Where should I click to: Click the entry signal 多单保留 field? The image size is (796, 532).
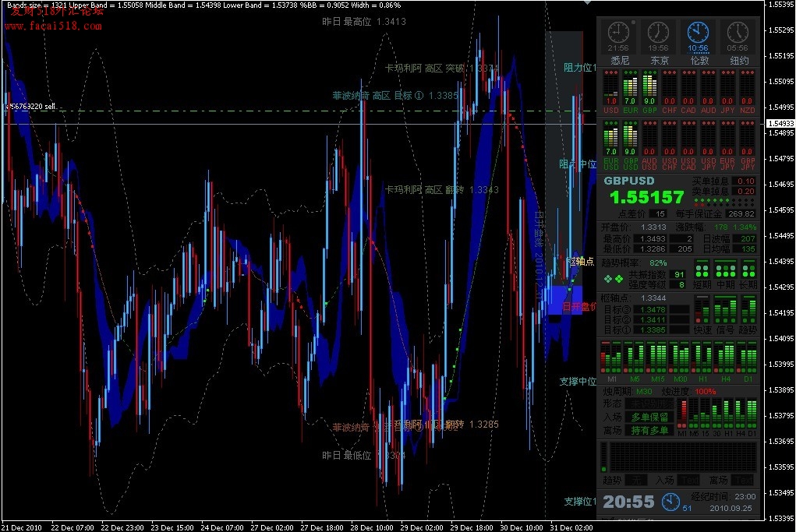649,417
